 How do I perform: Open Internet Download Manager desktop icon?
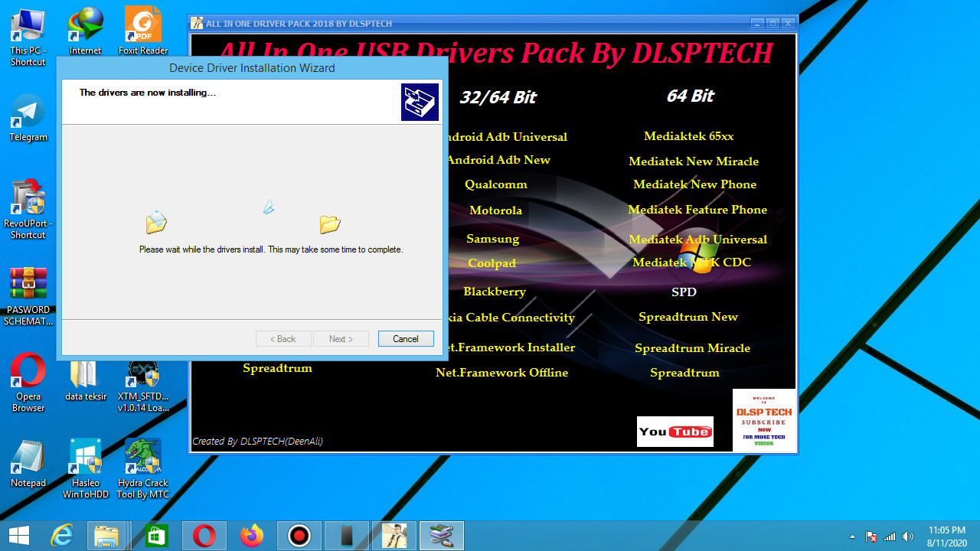pyautogui.click(x=85, y=31)
